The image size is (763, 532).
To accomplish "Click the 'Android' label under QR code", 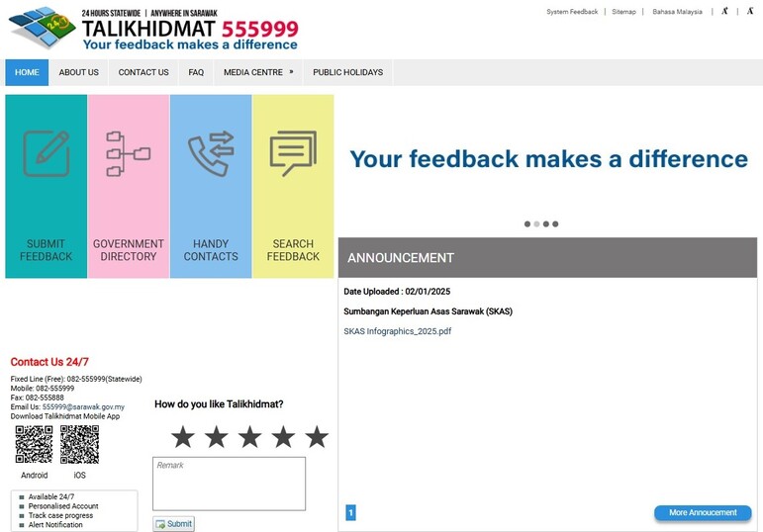I will 34,475.
